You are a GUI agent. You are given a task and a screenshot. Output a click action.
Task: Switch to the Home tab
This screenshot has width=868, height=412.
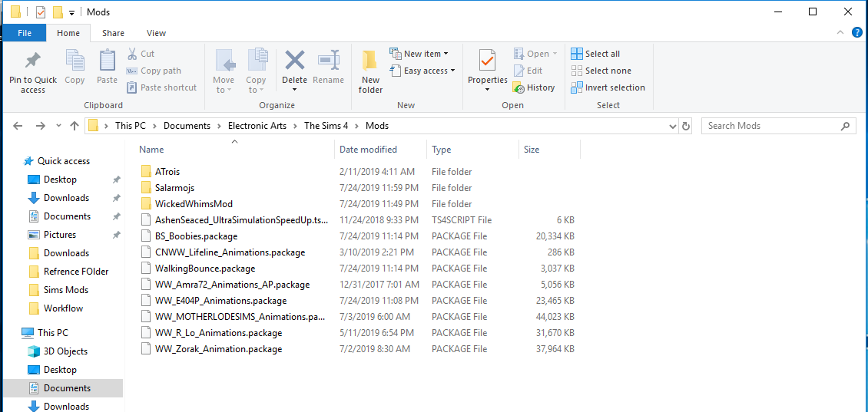coord(68,33)
